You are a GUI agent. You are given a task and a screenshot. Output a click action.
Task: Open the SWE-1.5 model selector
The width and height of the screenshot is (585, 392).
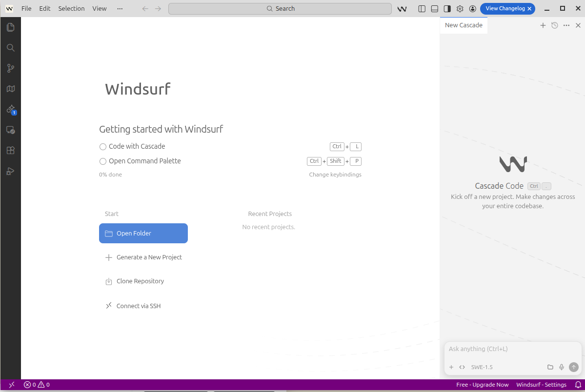click(482, 367)
